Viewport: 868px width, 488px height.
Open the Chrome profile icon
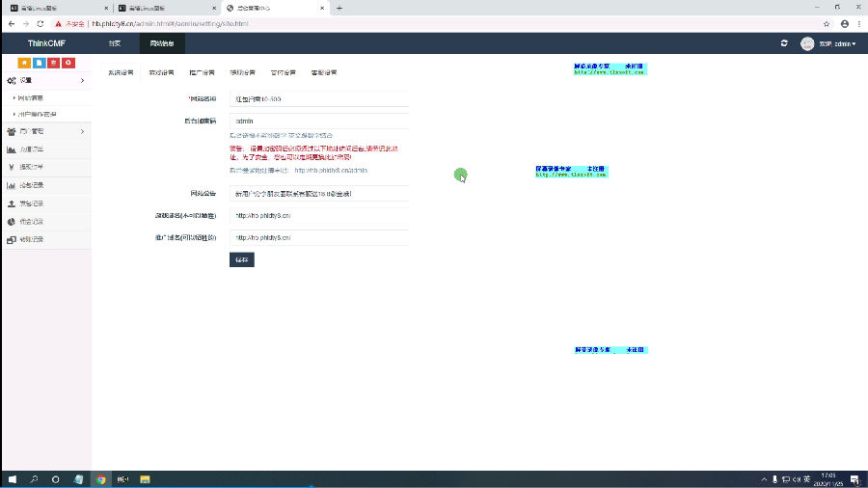click(x=844, y=23)
